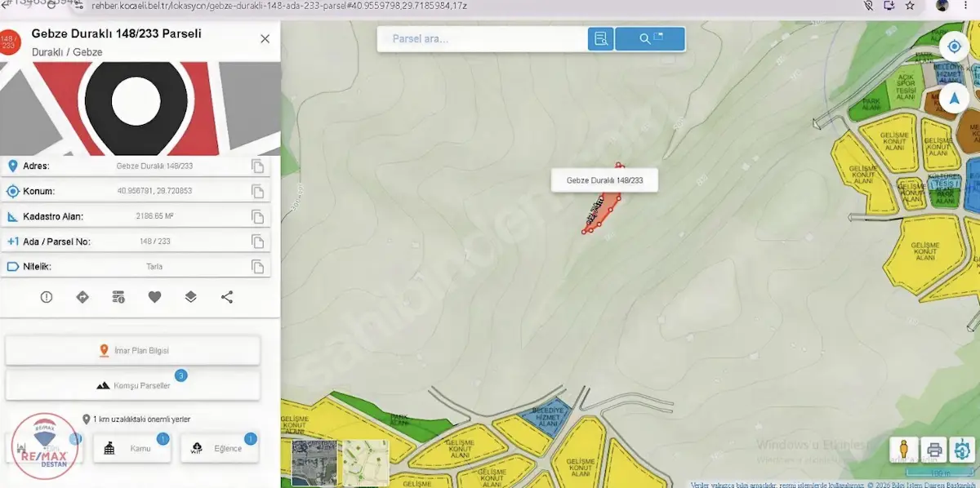Copy the Konum coordinates
This screenshot has width=980, height=488.
257,192
